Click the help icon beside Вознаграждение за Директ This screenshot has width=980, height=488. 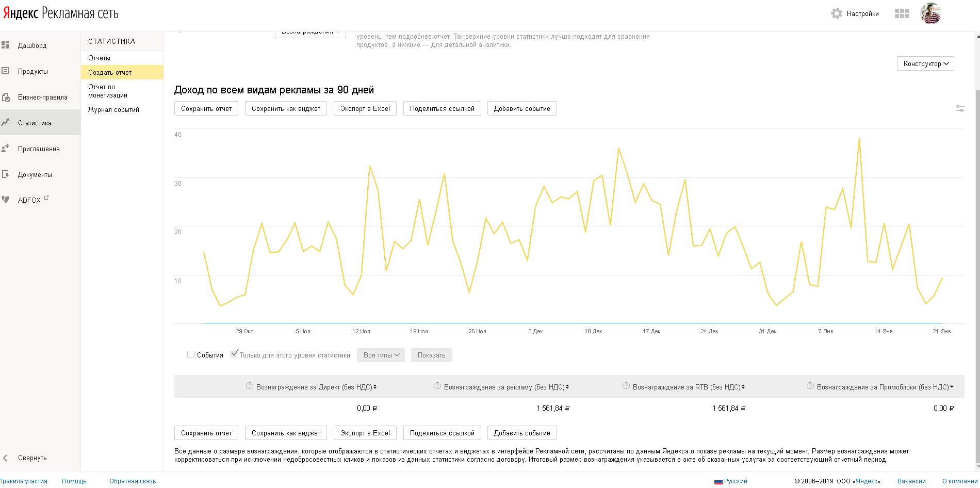coord(250,386)
